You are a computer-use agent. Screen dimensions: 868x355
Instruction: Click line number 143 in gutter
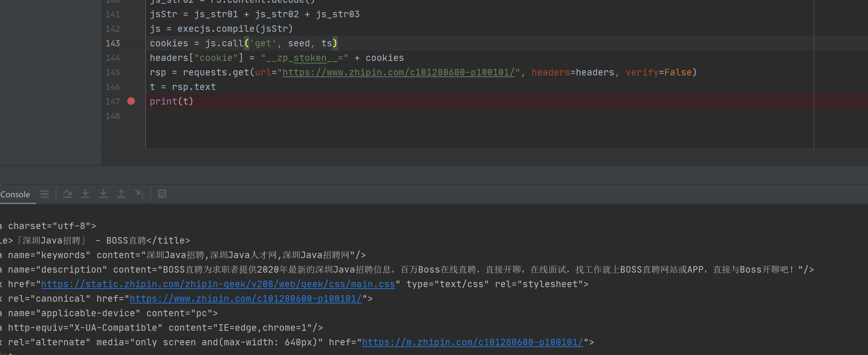pyautogui.click(x=113, y=43)
